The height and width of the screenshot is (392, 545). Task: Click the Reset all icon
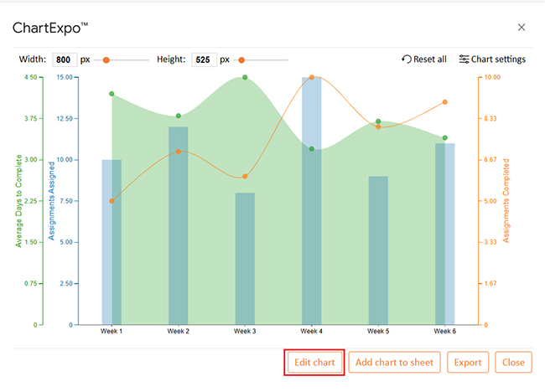[407, 59]
